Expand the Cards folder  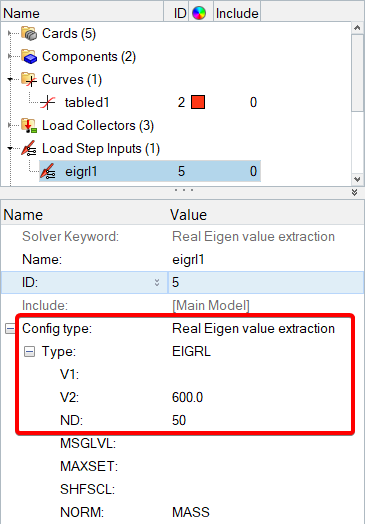[10, 33]
